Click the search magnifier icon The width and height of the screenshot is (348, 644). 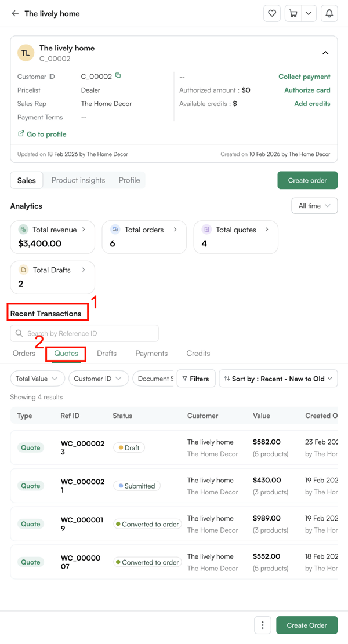point(19,333)
